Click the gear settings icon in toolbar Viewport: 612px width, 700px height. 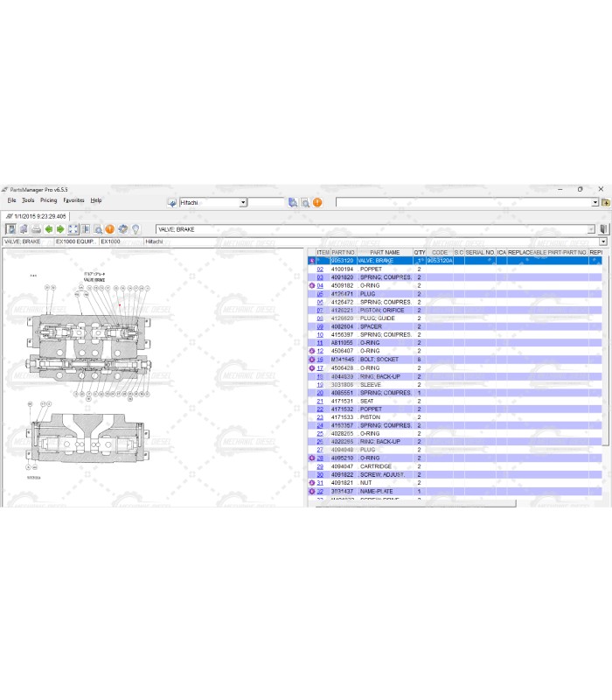[x=123, y=229]
